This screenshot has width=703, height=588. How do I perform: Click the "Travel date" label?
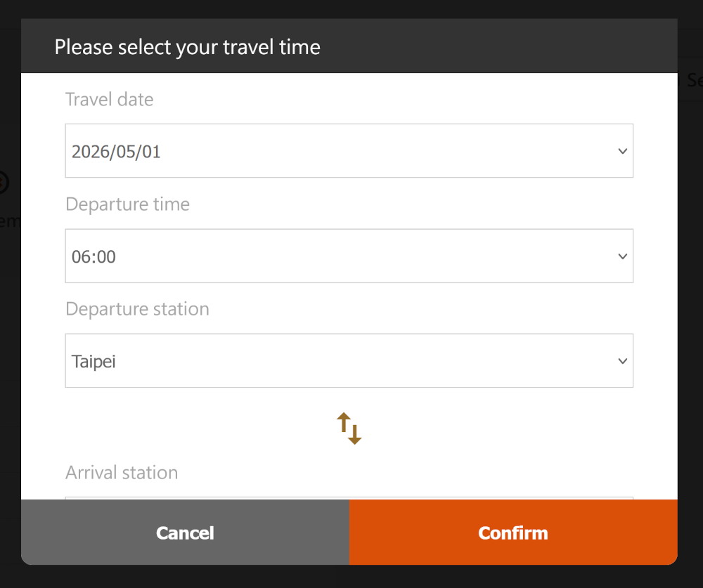click(109, 100)
